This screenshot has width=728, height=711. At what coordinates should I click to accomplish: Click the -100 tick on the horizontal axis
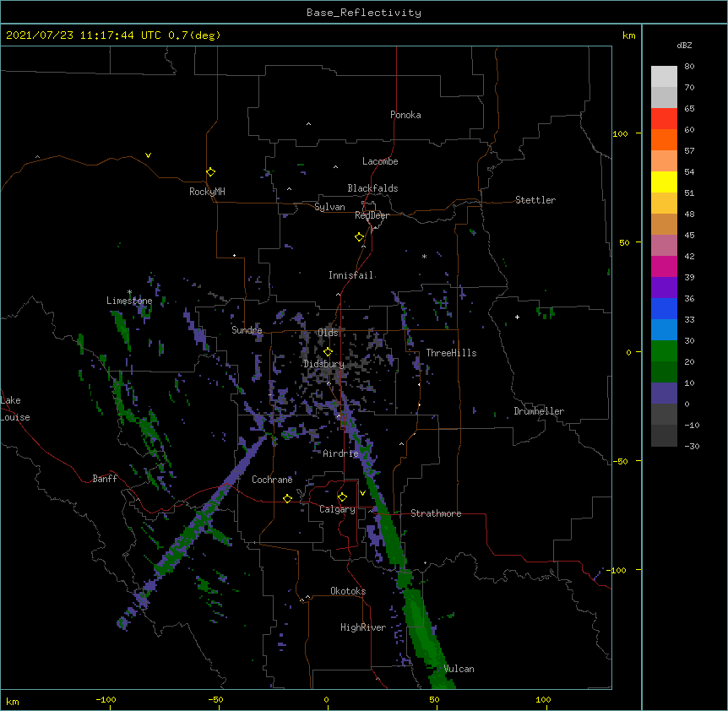click(x=106, y=699)
